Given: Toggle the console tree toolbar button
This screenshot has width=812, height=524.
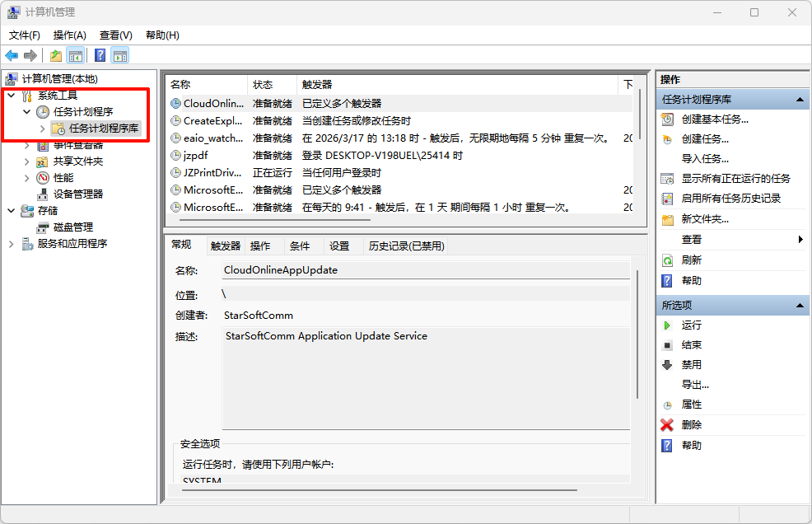Looking at the screenshot, I should (76, 55).
